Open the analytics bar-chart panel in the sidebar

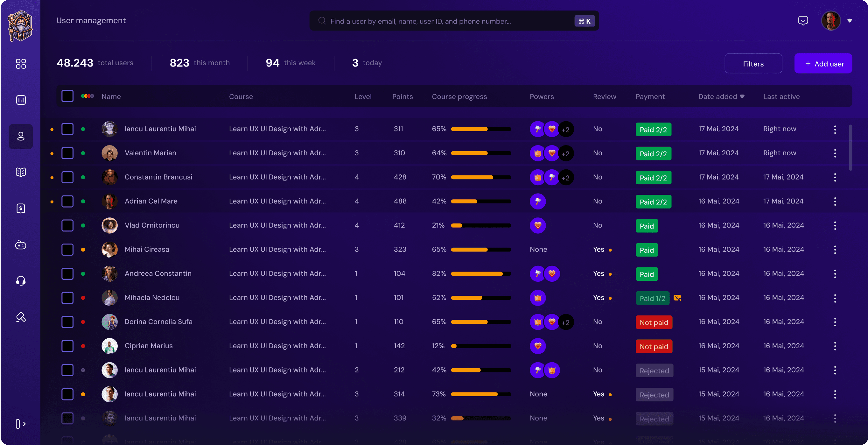[21, 100]
